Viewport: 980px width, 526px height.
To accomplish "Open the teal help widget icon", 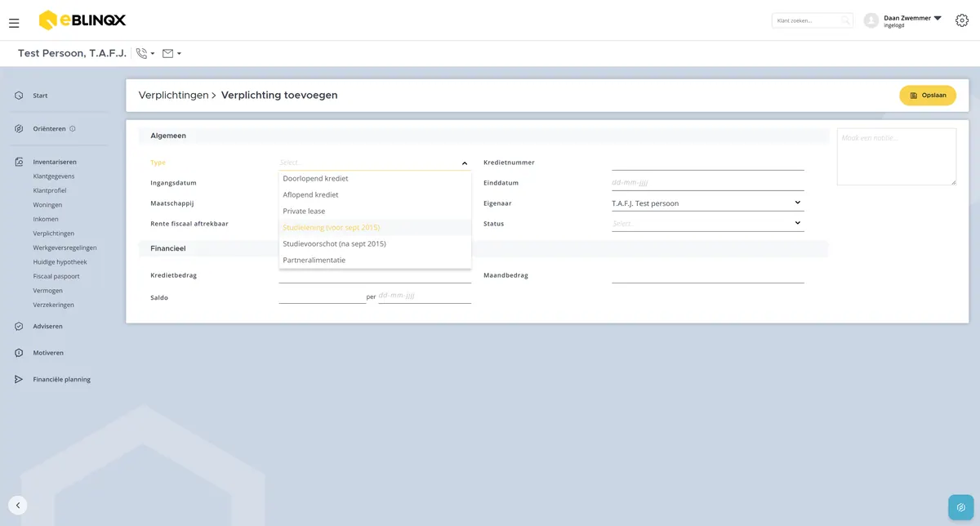I will pos(961,507).
